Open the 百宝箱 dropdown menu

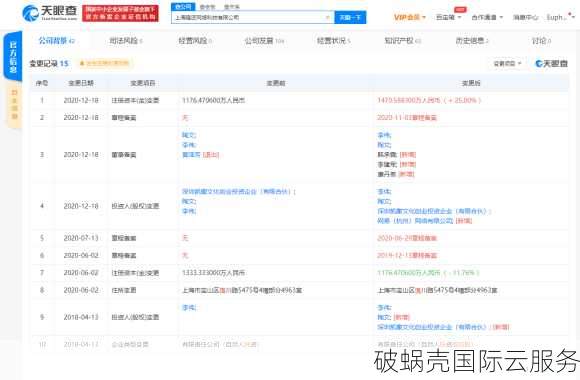448,17
